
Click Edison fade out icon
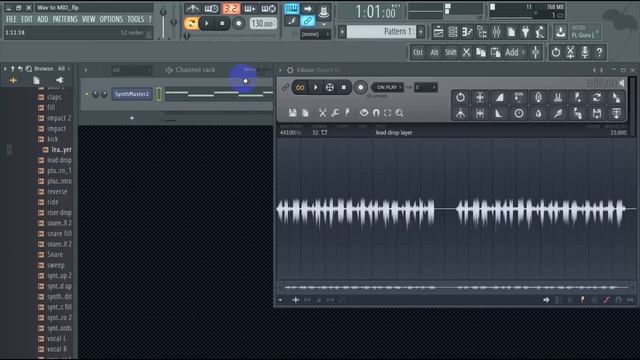click(499, 114)
